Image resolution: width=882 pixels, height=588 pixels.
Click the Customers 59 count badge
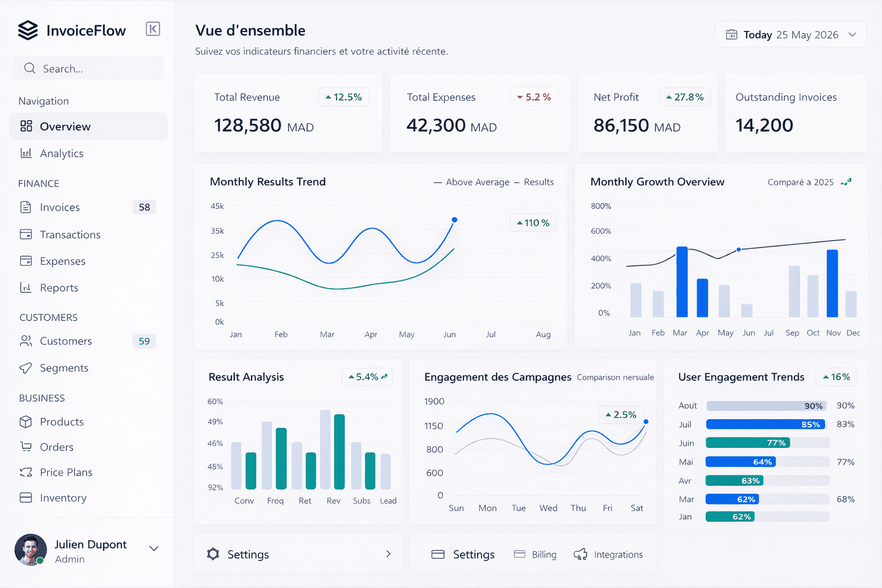144,341
